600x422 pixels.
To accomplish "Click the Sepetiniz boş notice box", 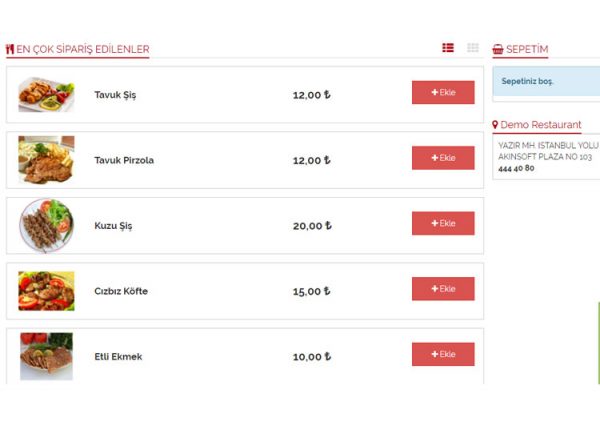I will tap(546, 81).
